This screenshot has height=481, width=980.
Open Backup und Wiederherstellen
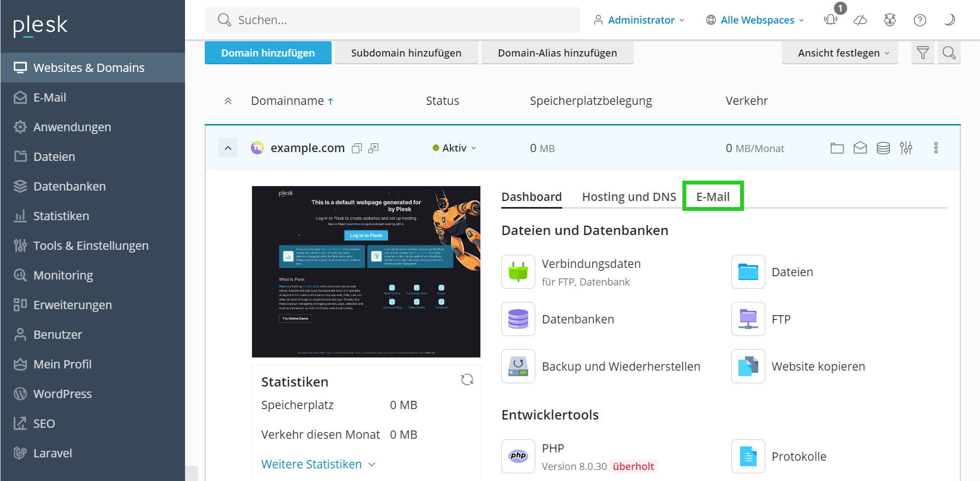601,366
